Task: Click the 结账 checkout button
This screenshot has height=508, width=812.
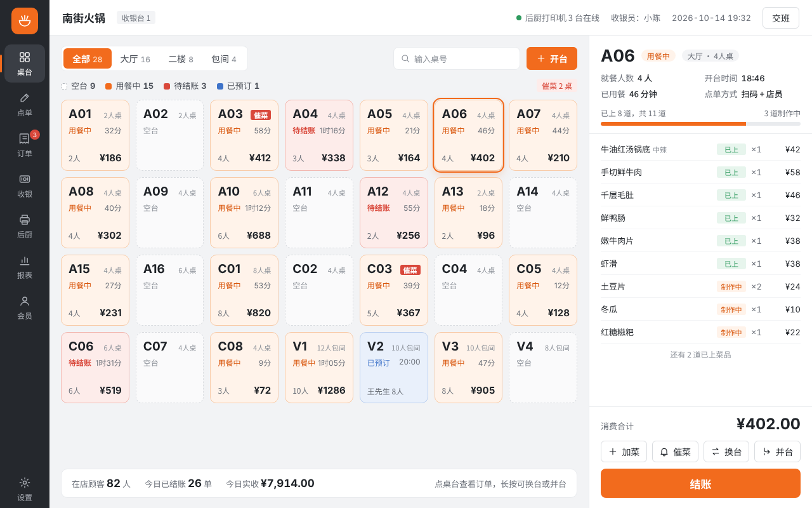Action: [700, 483]
